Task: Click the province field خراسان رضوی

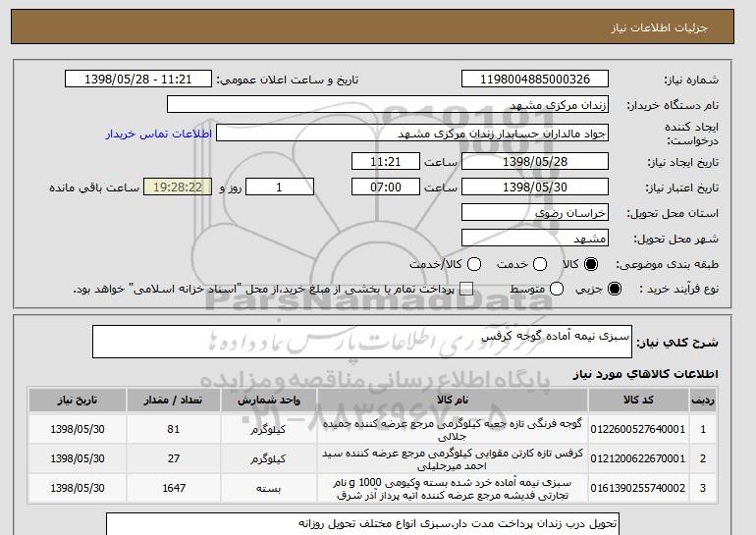Action: coord(535,213)
